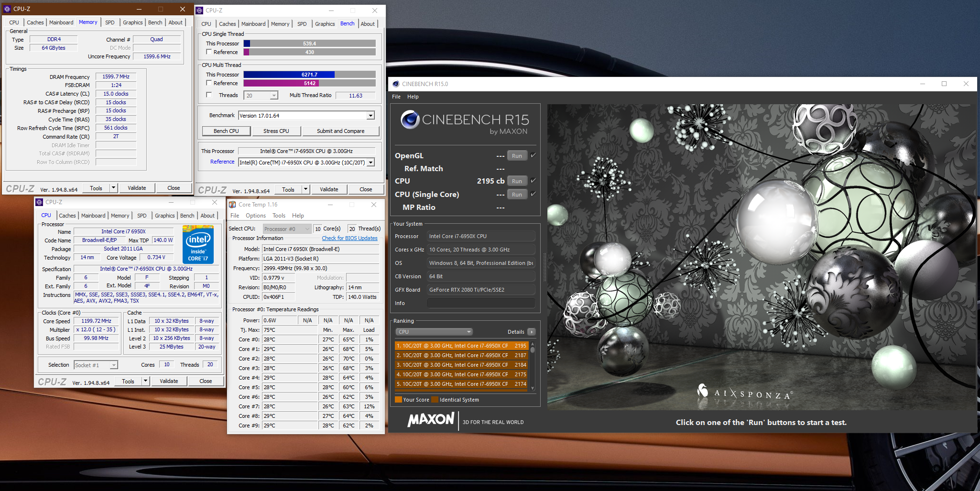Image resolution: width=980 pixels, height=491 pixels.
Task: Open the CPU ranking dropdown in Cinebench
Action: point(434,332)
